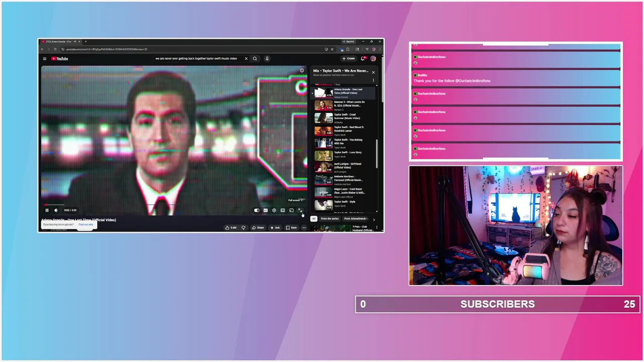
Task: Close the Mix playlist panel
Action: [x=373, y=72]
